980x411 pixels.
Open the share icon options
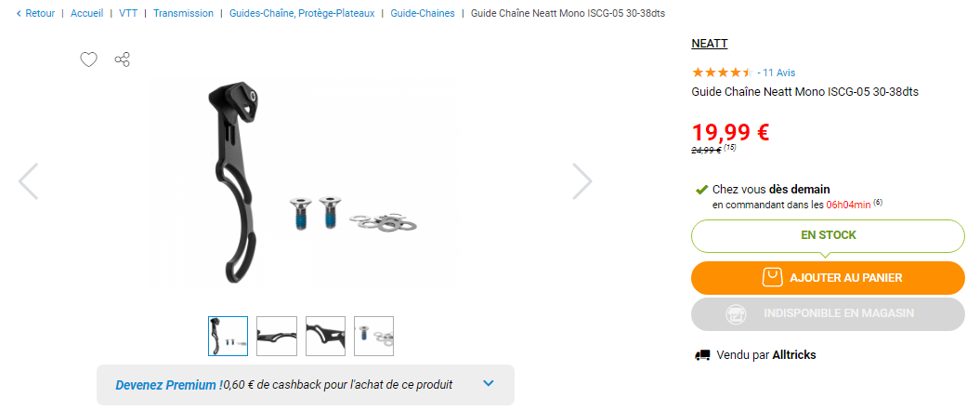click(x=123, y=60)
